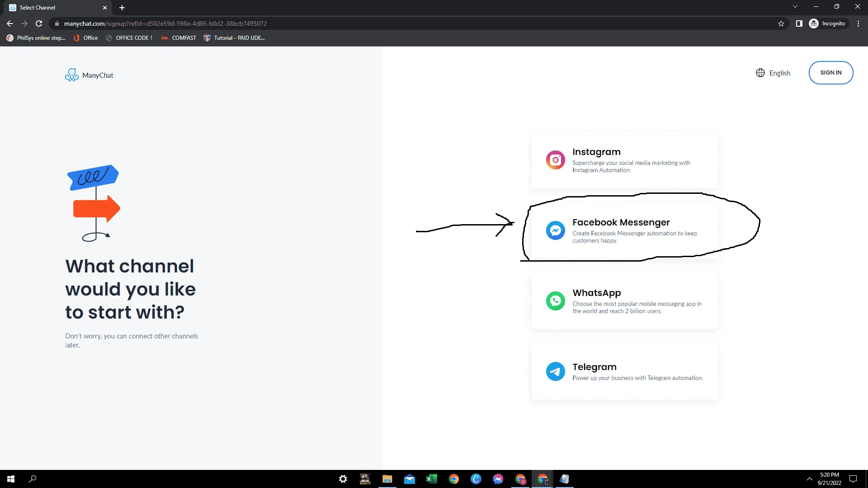The height and width of the screenshot is (488, 868).
Task: Click the SIGN IN button
Action: 831,73
